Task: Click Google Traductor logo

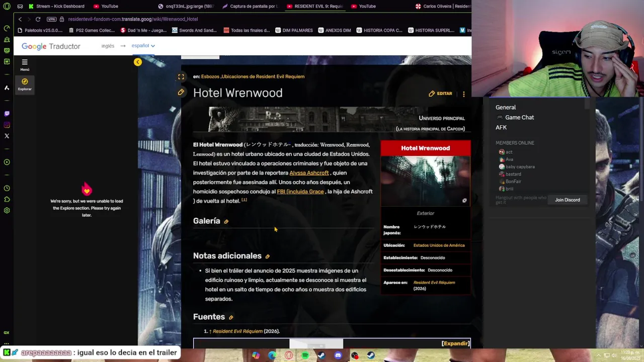Action: (x=51, y=46)
